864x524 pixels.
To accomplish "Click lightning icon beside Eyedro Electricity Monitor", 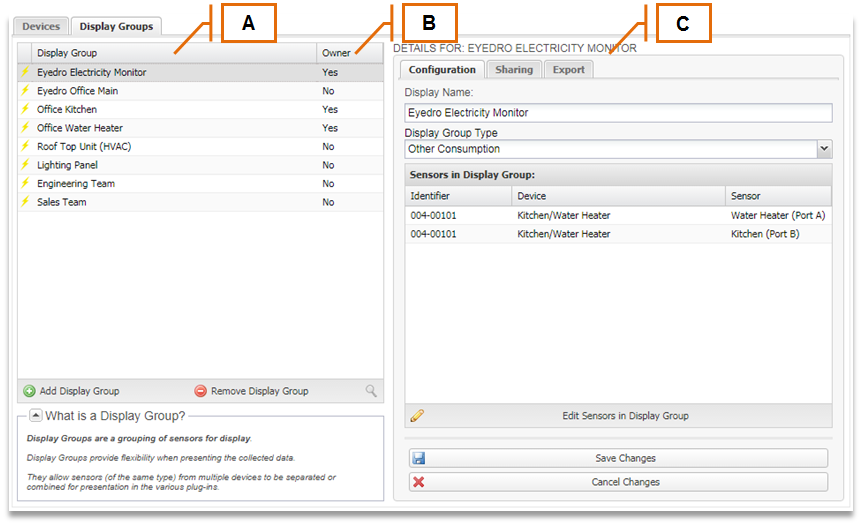I will [25, 72].
